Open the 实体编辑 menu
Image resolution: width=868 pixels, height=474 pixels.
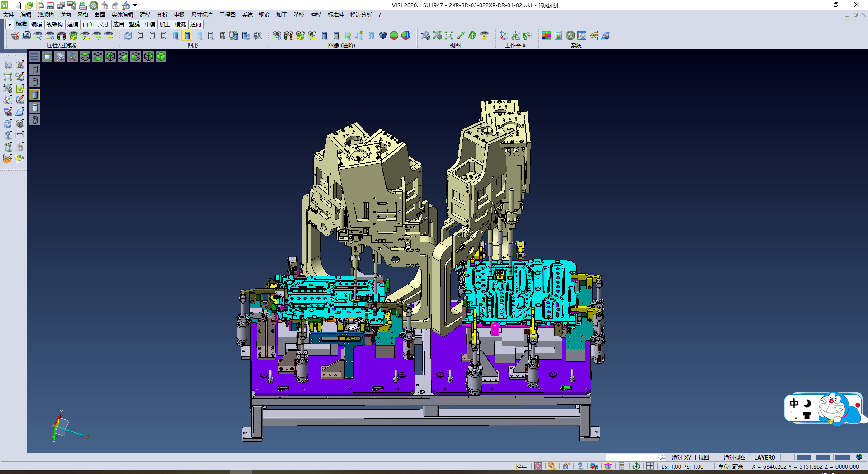pyautogui.click(x=122, y=15)
